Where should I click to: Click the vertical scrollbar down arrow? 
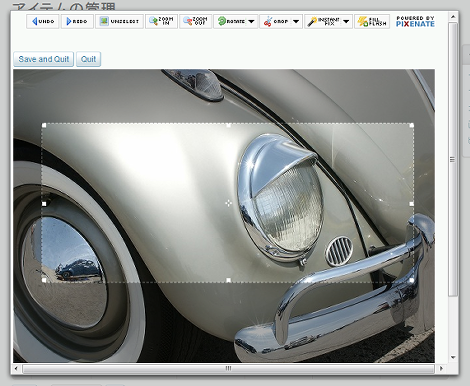[453, 357]
